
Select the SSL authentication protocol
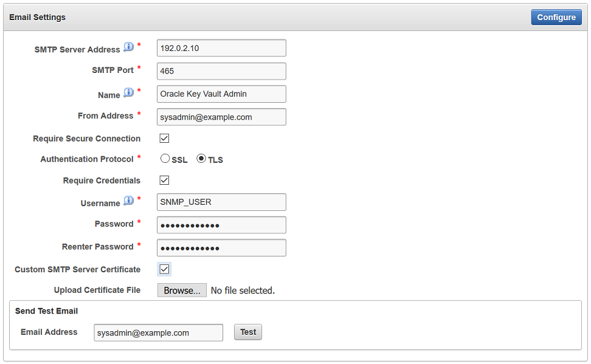[x=165, y=158]
